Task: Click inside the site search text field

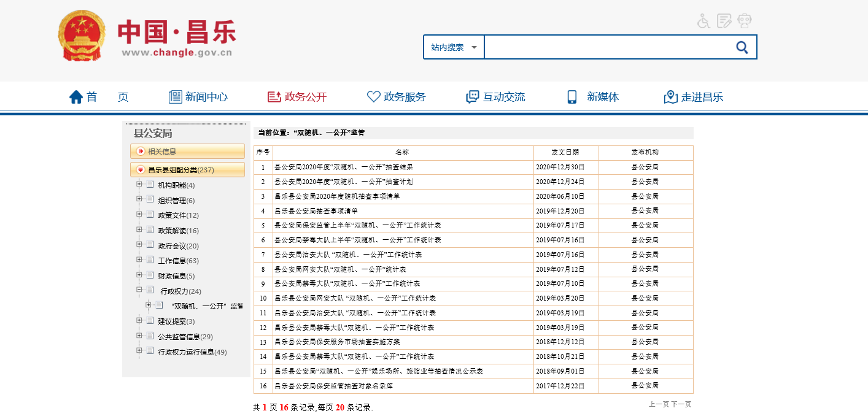Action: coord(608,47)
